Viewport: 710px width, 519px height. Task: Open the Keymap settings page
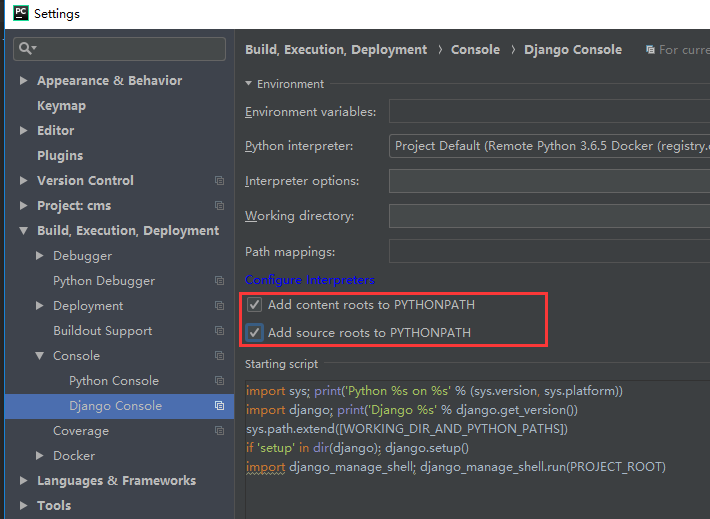(x=61, y=106)
